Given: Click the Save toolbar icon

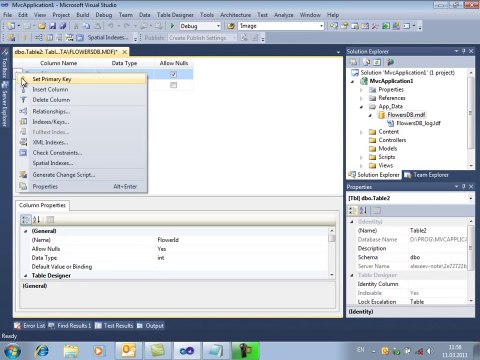Looking at the screenshot, I should (x=52, y=26).
